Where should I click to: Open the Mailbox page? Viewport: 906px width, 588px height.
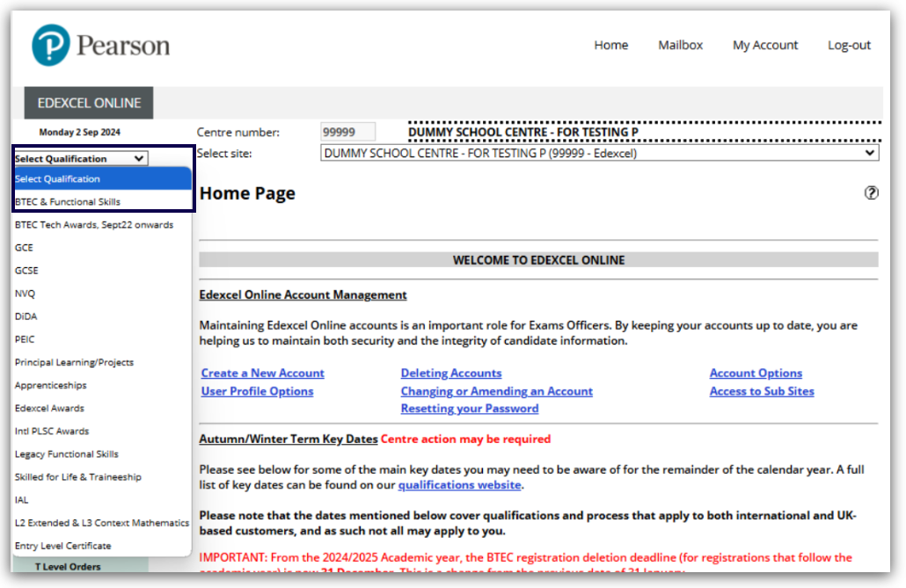680,45
